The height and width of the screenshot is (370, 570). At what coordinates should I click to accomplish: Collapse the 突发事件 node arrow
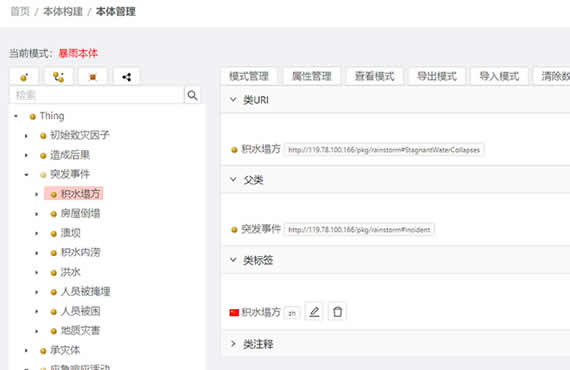[26, 175]
